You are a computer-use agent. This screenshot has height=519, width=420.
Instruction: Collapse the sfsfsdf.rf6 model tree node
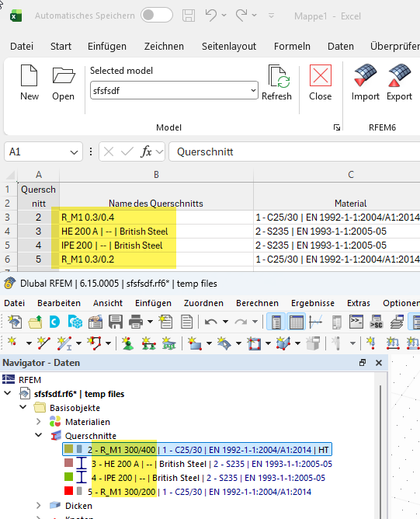click(8, 393)
